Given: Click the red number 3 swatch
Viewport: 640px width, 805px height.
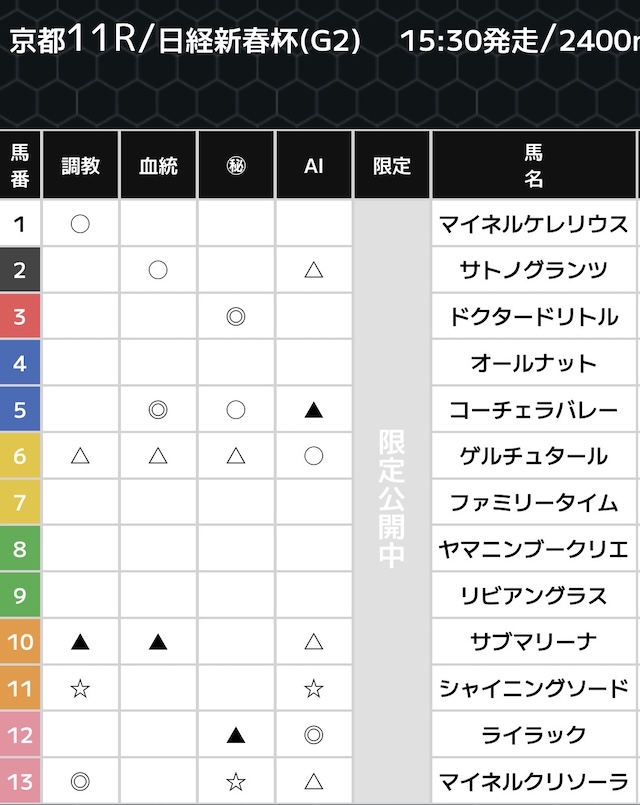Looking at the screenshot, I should [20, 317].
